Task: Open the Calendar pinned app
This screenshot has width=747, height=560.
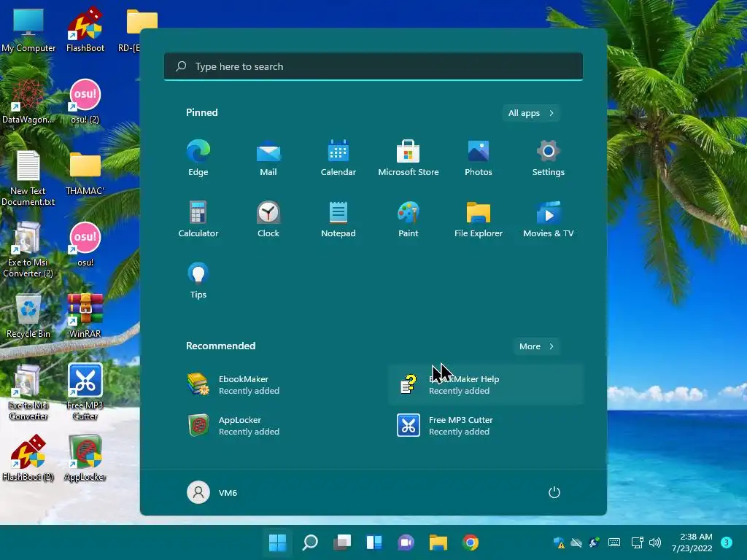Action: [338, 158]
